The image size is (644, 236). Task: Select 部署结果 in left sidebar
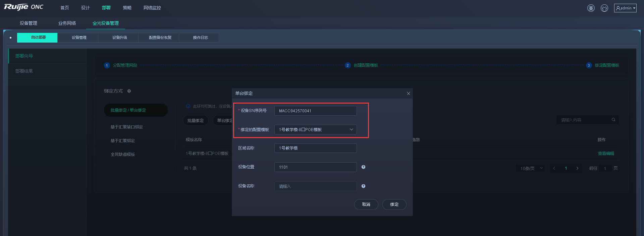click(24, 71)
